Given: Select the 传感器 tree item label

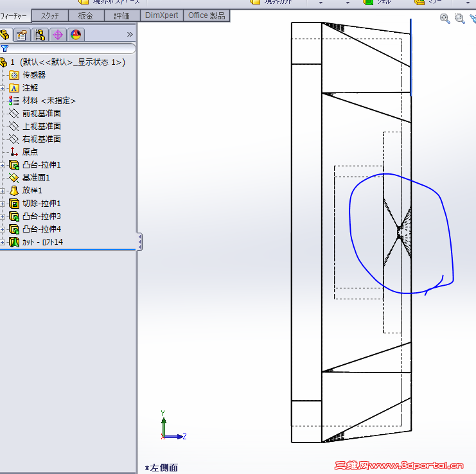Looking at the screenshot, I should [x=34, y=75].
